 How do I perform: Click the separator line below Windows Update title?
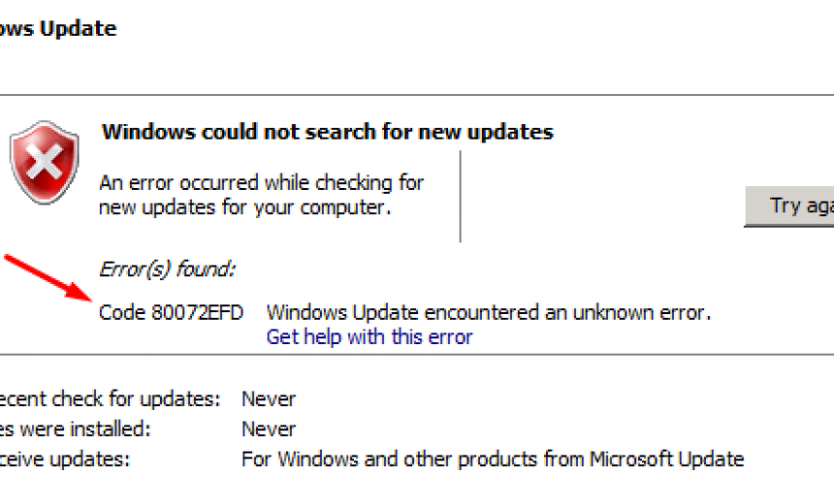417,95
